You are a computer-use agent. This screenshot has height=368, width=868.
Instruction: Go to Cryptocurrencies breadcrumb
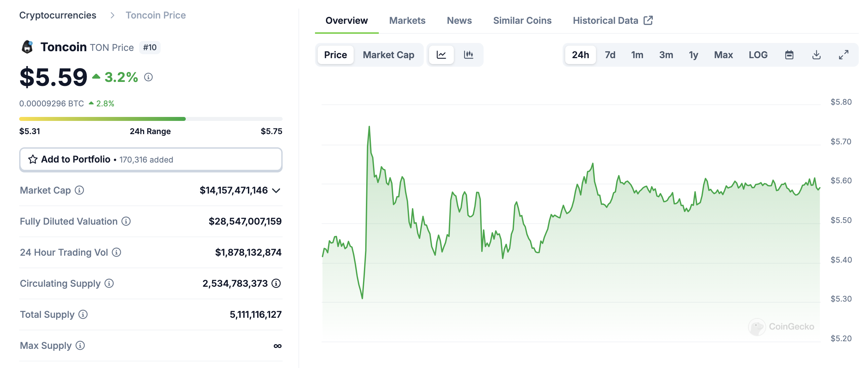point(58,15)
